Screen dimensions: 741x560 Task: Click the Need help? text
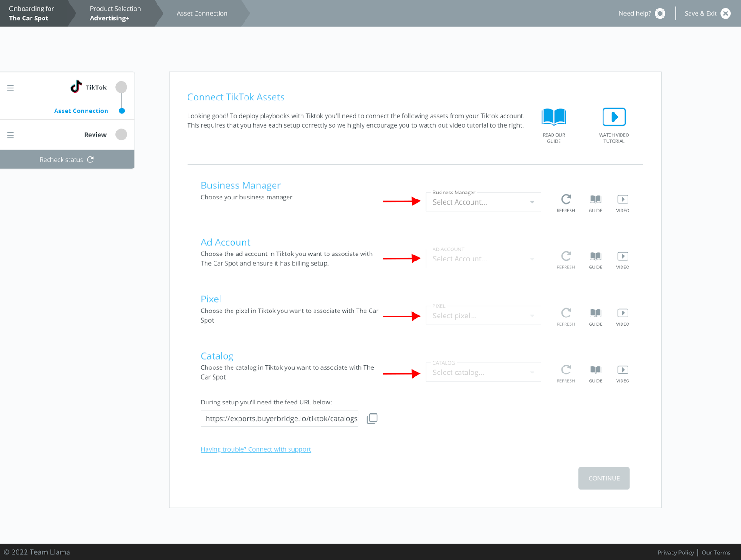pyautogui.click(x=634, y=13)
